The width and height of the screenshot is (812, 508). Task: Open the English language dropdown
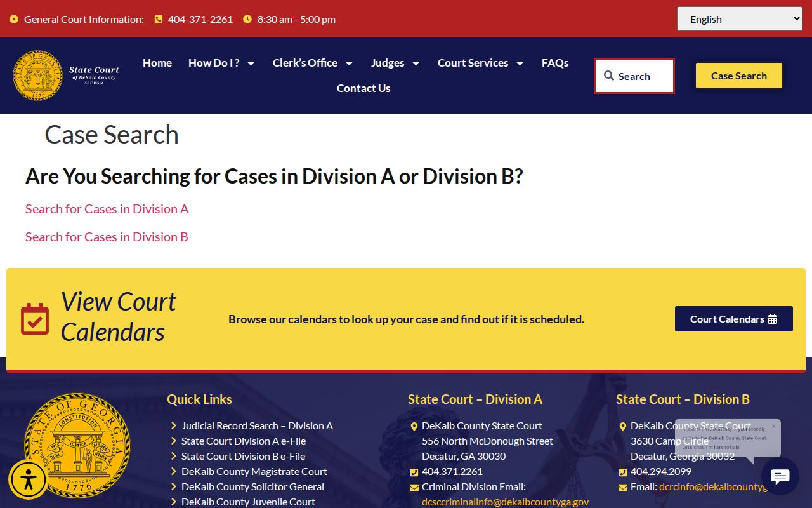(740, 19)
